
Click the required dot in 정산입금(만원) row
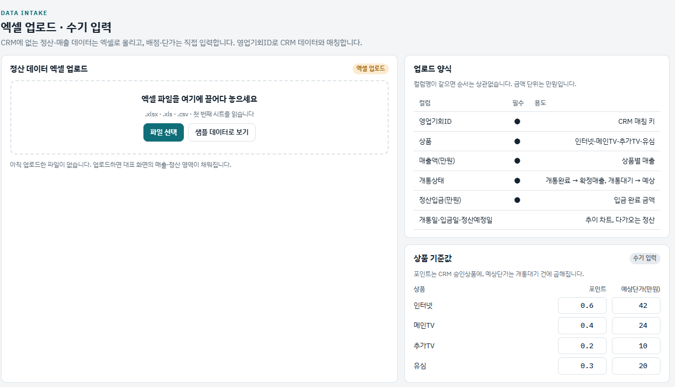point(517,200)
